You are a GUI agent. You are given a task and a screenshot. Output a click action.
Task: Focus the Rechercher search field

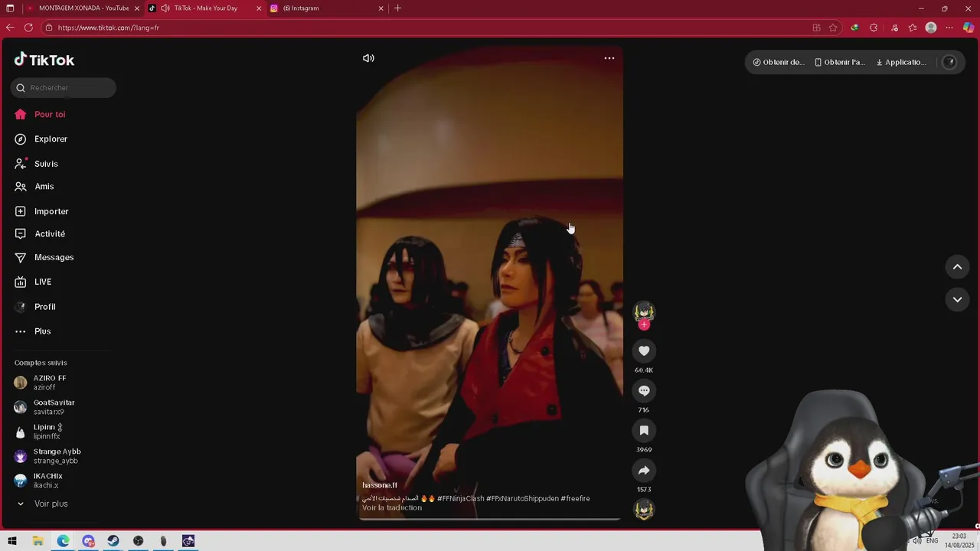pos(64,88)
